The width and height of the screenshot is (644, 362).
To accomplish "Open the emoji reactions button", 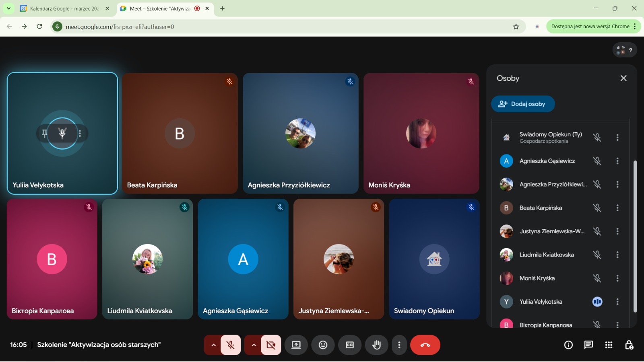I will (323, 345).
